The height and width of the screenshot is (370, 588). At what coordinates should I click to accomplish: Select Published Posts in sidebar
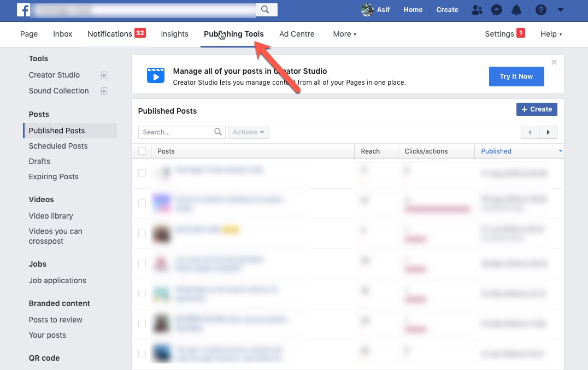point(70,131)
